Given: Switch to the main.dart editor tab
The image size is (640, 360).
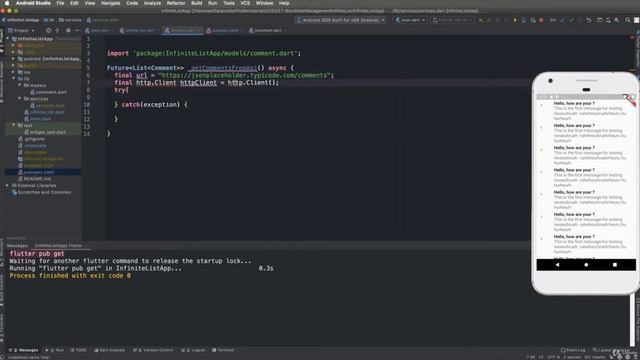Looking at the screenshot, I should point(99,30).
